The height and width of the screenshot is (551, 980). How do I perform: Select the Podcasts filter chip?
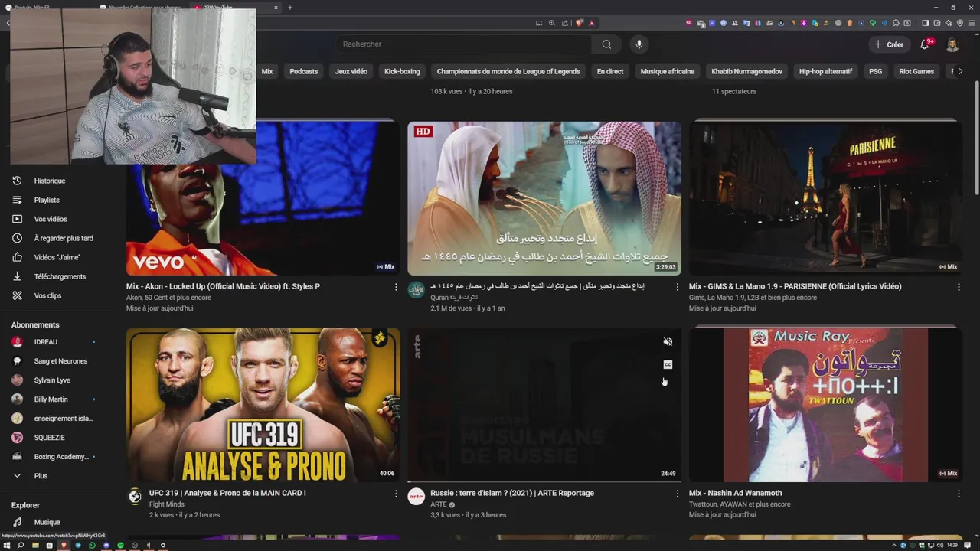click(303, 71)
